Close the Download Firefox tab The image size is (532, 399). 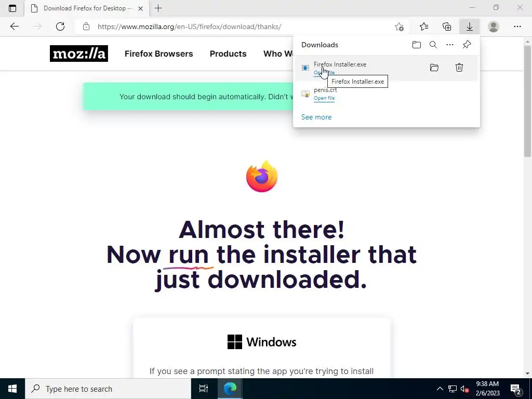point(140,8)
